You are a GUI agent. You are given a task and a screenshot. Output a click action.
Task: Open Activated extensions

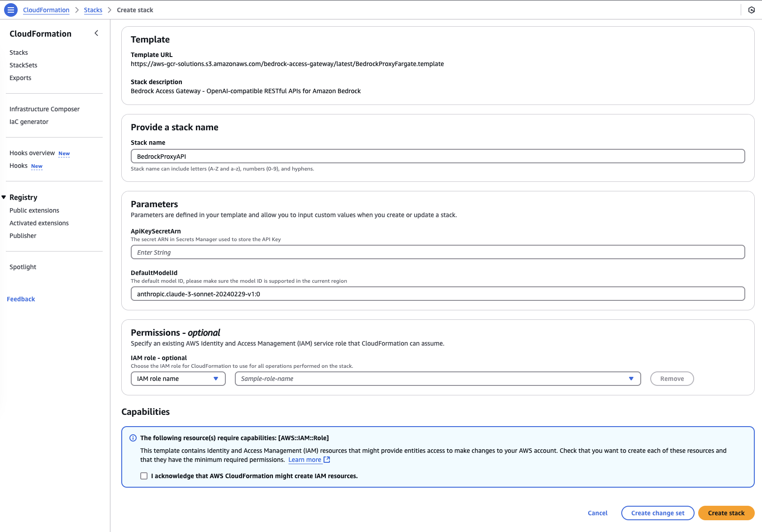pos(39,223)
